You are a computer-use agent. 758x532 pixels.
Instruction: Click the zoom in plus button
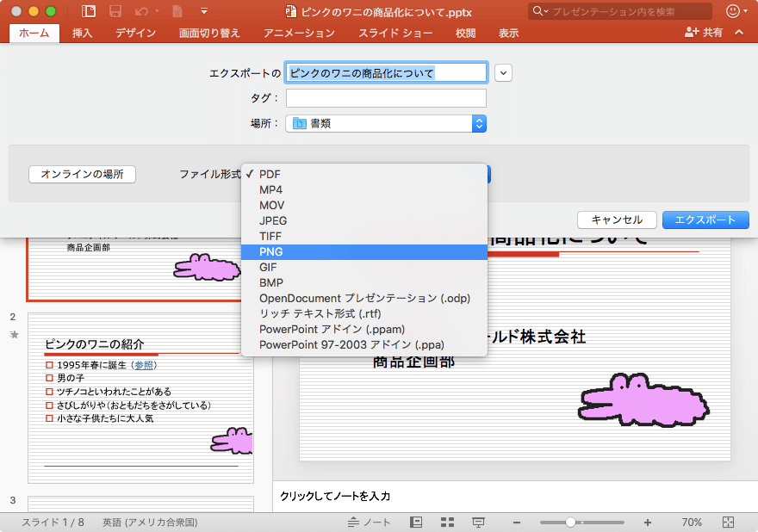coord(647,523)
